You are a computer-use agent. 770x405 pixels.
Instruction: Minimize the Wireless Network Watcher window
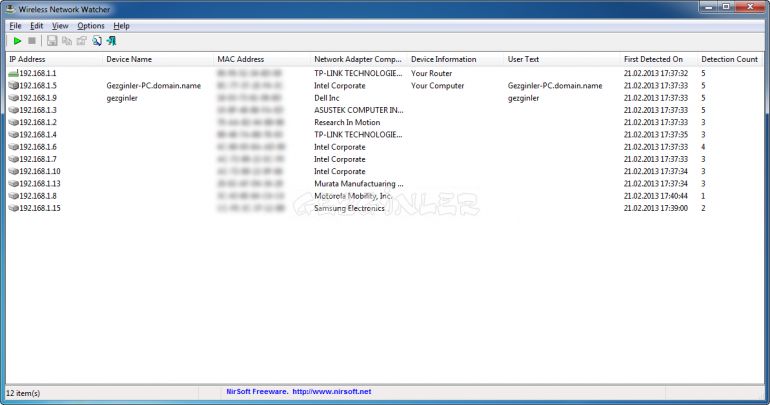[x=708, y=7]
